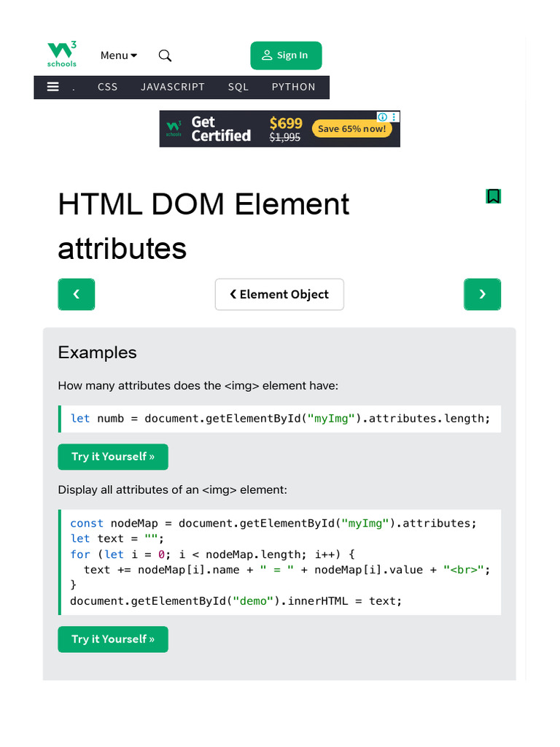
Task: Expand the Menu dropdown
Action: [x=119, y=55]
